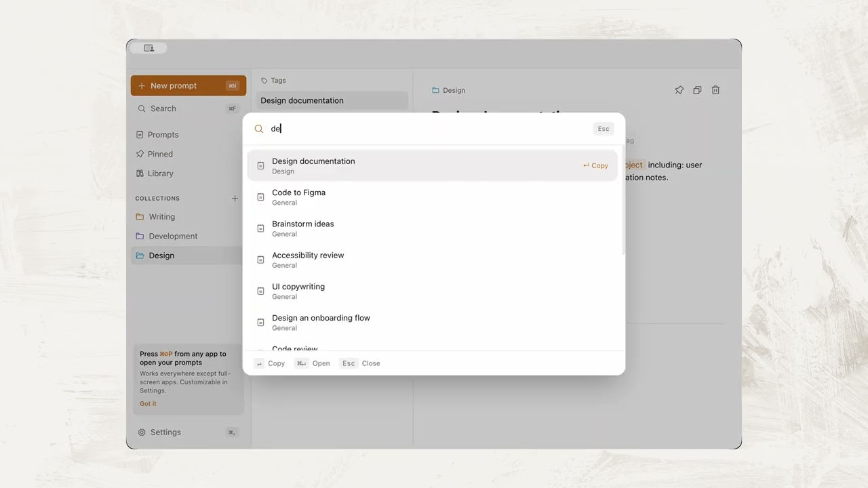Select Design documentation in prompt list
Screen dimensions: 868x488
332,100
